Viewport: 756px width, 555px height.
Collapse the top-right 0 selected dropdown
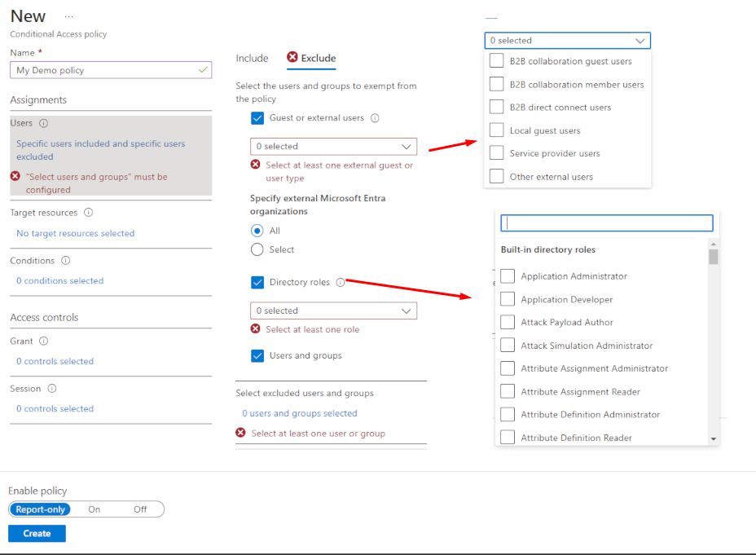567,41
